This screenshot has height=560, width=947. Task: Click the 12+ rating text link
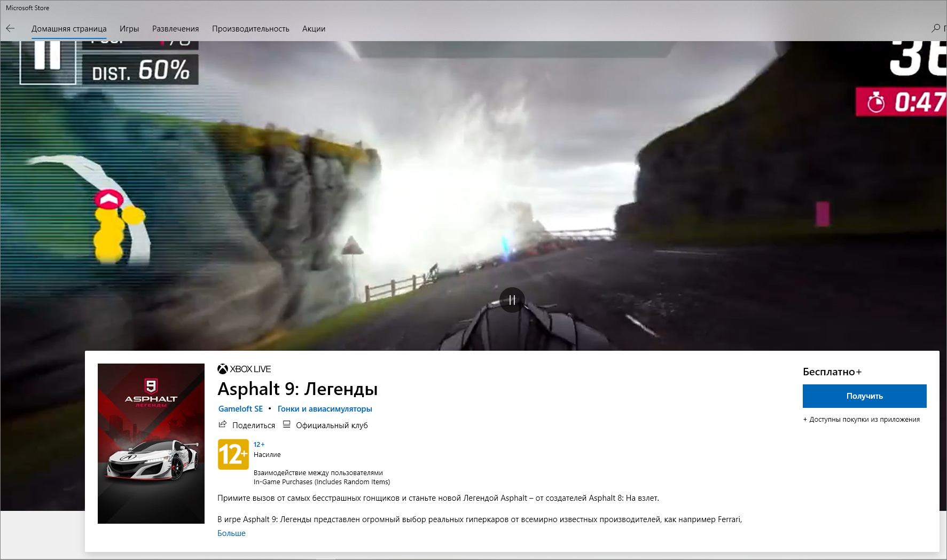tap(259, 444)
